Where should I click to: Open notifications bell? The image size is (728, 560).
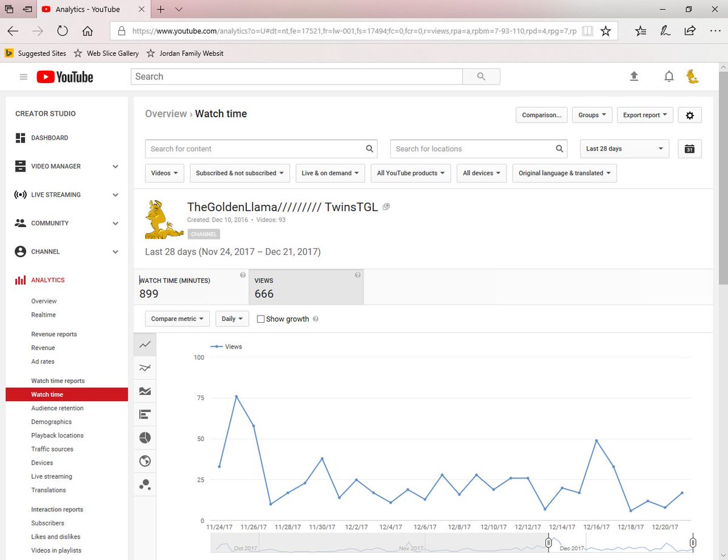669,76
